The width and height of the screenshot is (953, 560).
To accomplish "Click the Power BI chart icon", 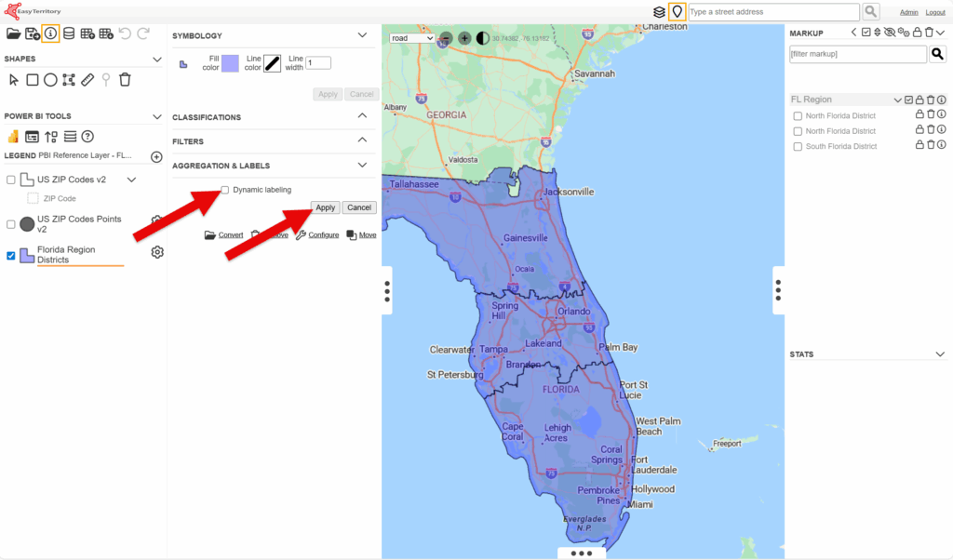I will click(x=13, y=137).
